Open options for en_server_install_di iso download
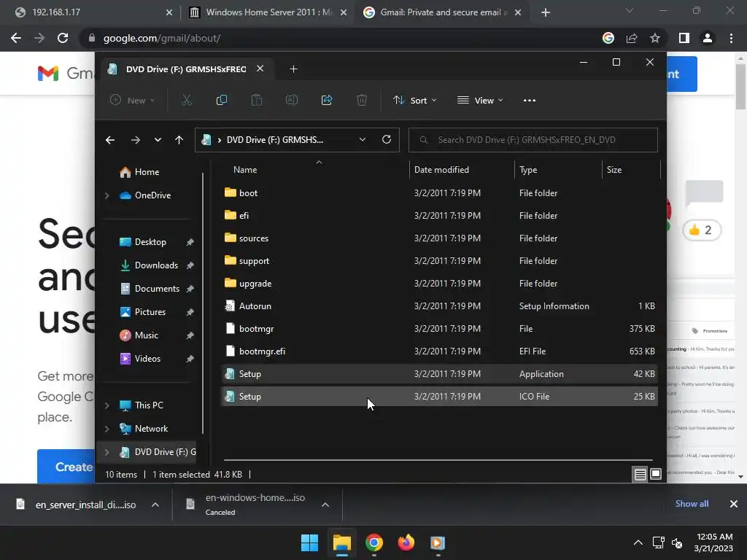 [155, 505]
